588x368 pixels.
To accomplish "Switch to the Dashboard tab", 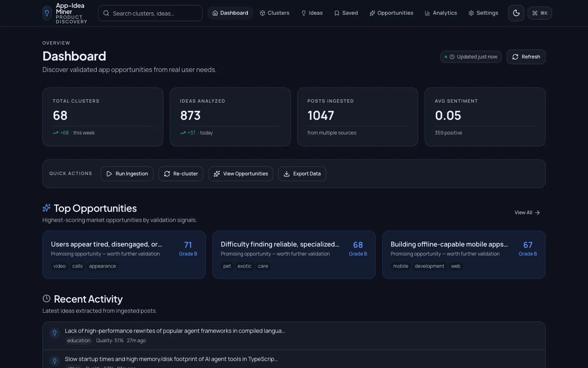I will point(230,13).
